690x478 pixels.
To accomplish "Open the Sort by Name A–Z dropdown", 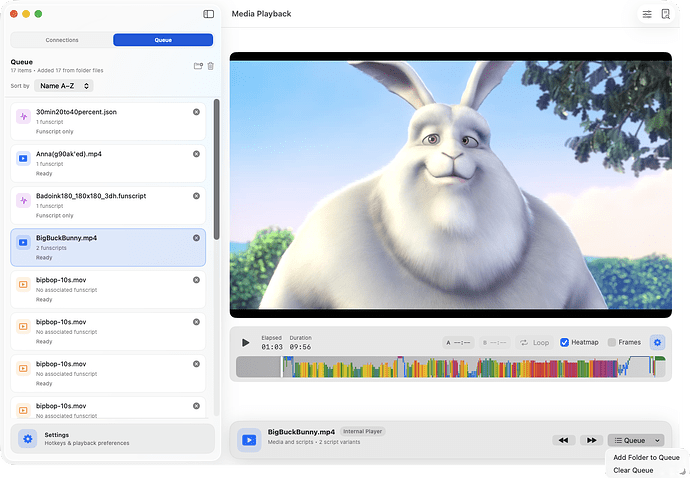I will point(64,86).
